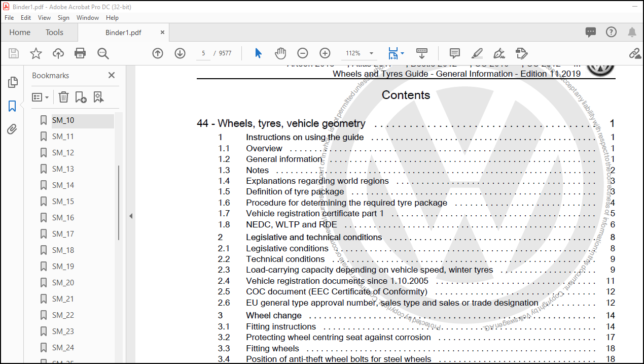The width and height of the screenshot is (644, 364).
Task: Open the Find text search tool
Action: click(103, 53)
